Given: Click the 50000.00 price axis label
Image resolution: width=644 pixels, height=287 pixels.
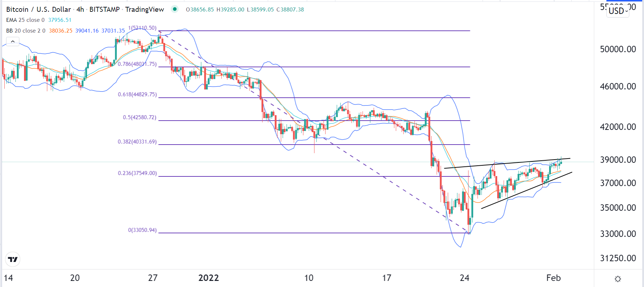Looking at the screenshot, I should click(x=618, y=49).
